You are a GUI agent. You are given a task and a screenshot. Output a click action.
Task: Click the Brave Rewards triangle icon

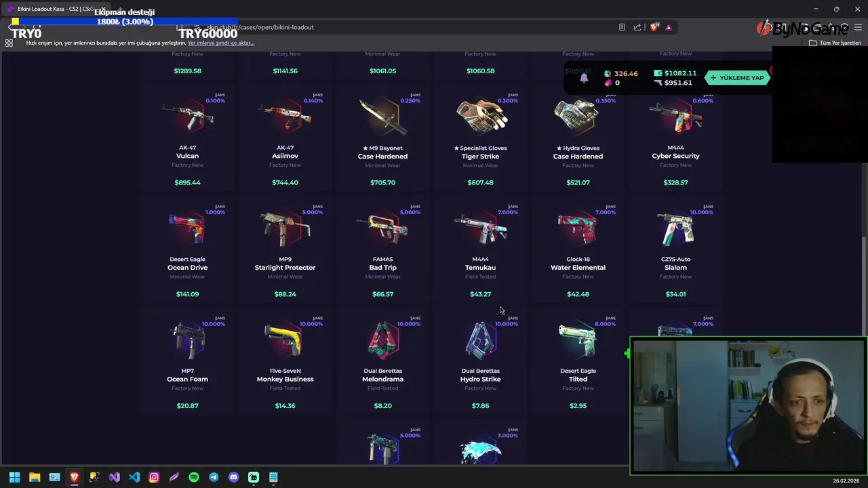669,27
